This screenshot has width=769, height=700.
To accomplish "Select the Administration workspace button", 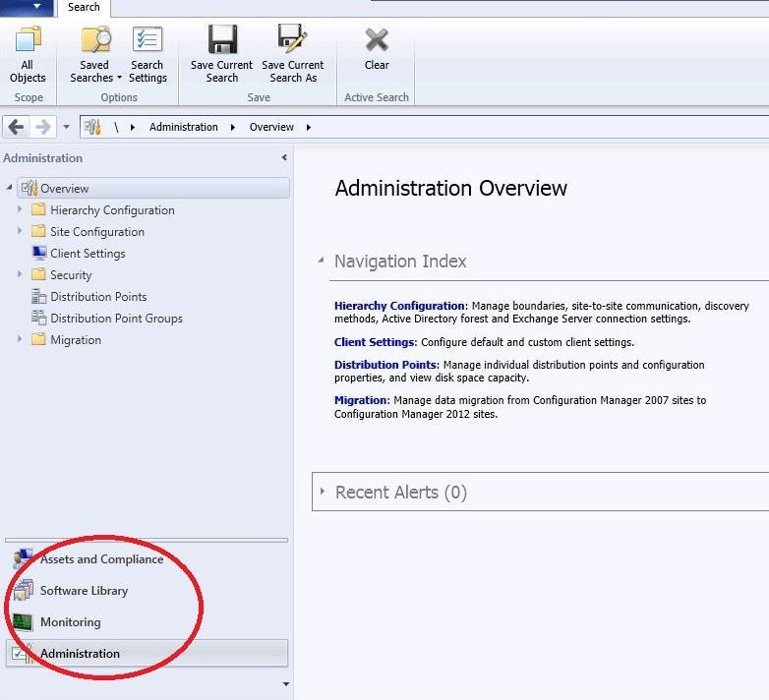I will click(147, 654).
